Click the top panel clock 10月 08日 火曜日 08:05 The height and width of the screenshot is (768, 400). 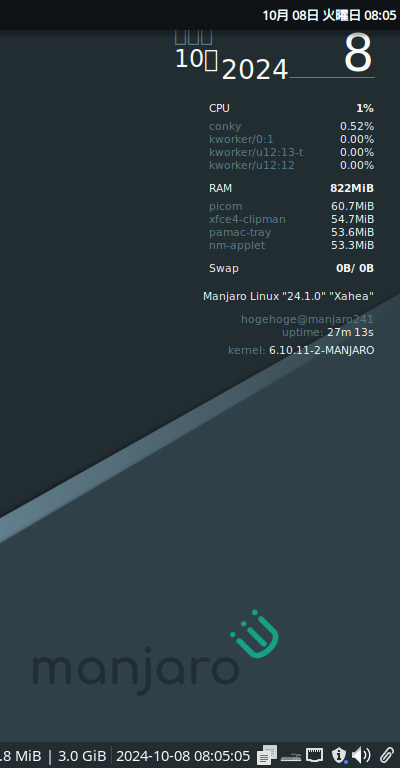329,15
